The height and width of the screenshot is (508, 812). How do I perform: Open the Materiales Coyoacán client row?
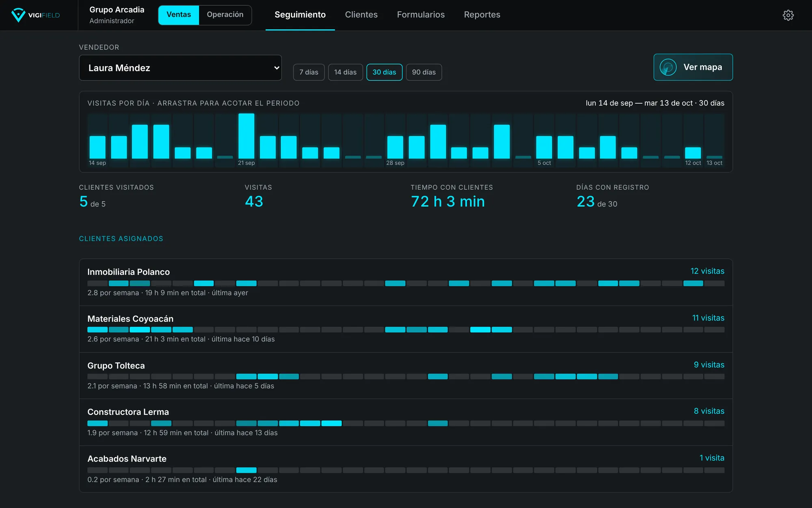pyautogui.click(x=406, y=329)
